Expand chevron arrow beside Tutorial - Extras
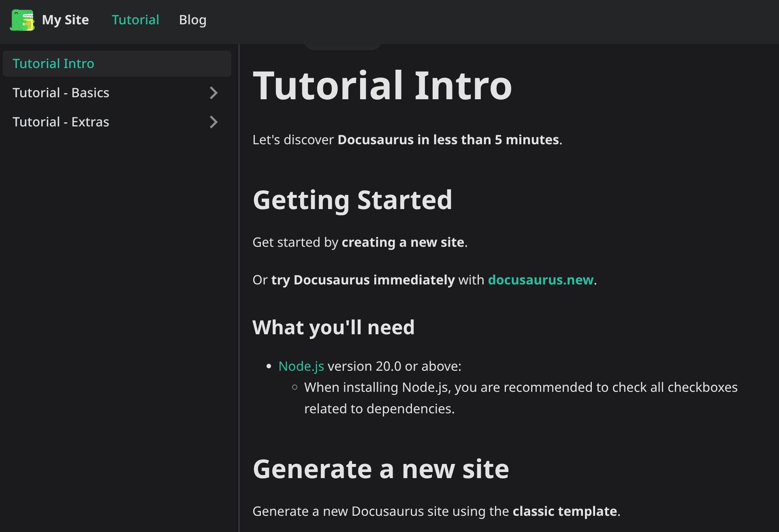 pos(213,122)
